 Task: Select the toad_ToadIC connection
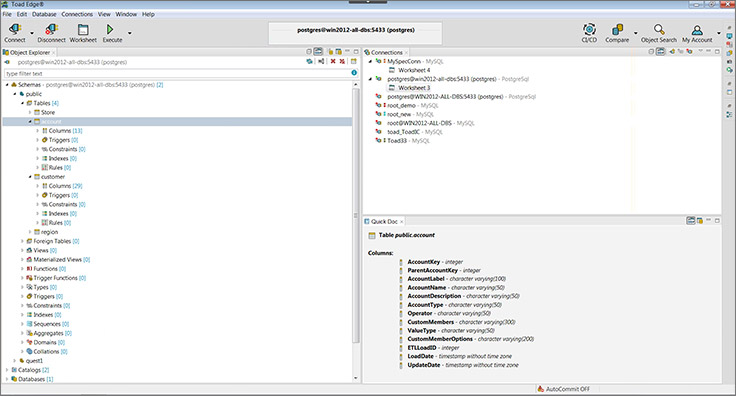click(x=414, y=132)
